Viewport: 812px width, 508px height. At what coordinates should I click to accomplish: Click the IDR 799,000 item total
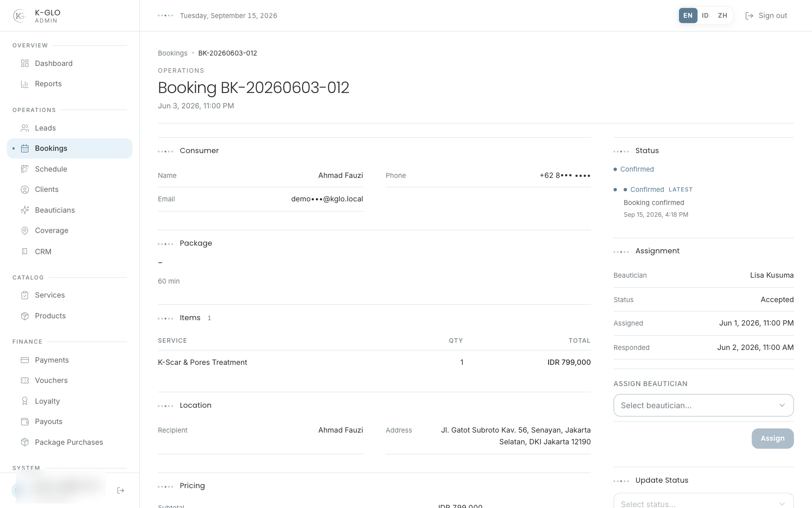(569, 363)
